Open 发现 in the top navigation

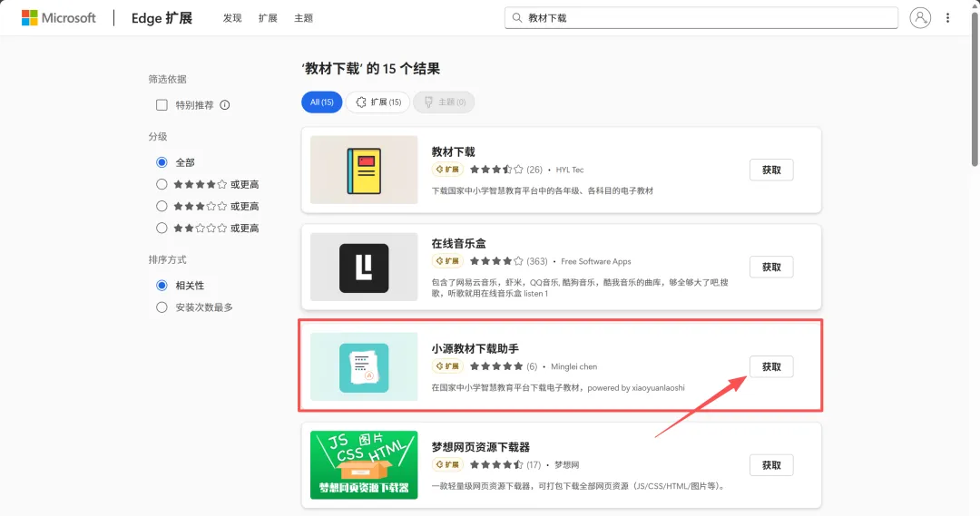pyautogui.click(x=232, y=18)
